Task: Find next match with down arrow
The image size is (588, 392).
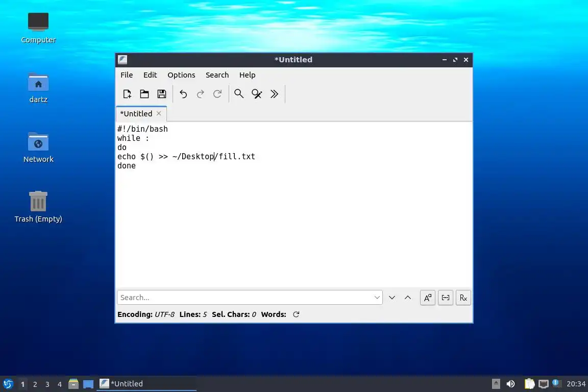Action: point(392,298)
